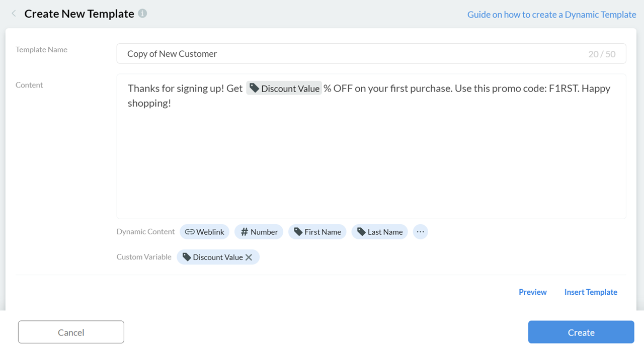Click the Template Name field label
Screen dimensions: 644x348
point(41,50)
